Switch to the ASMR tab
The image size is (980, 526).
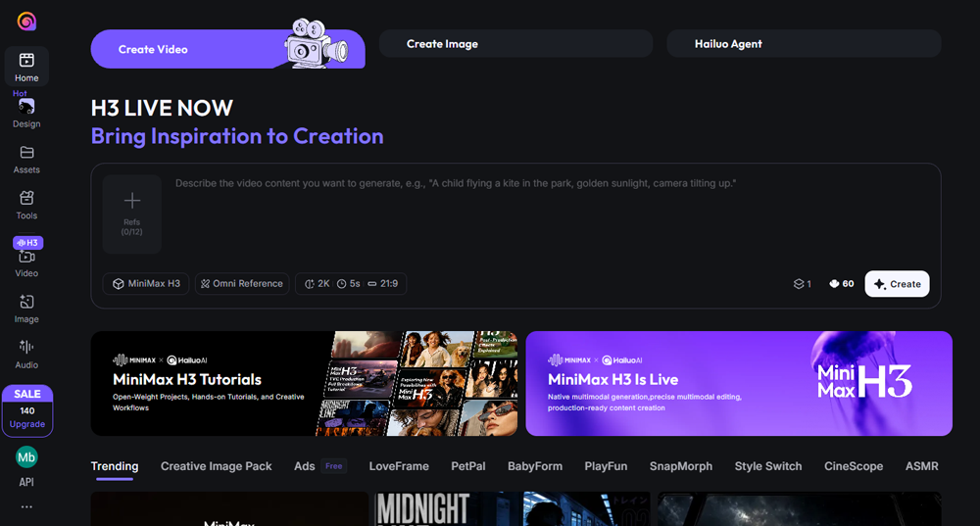tap(922, 466)
